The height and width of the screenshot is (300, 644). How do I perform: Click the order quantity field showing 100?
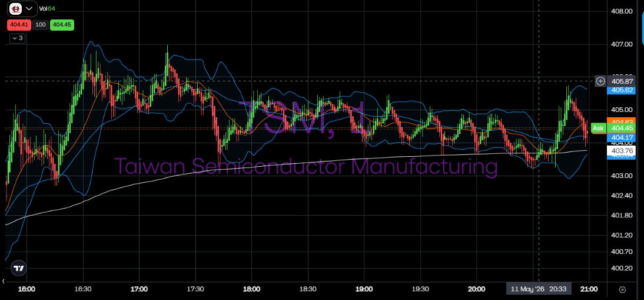40,25
